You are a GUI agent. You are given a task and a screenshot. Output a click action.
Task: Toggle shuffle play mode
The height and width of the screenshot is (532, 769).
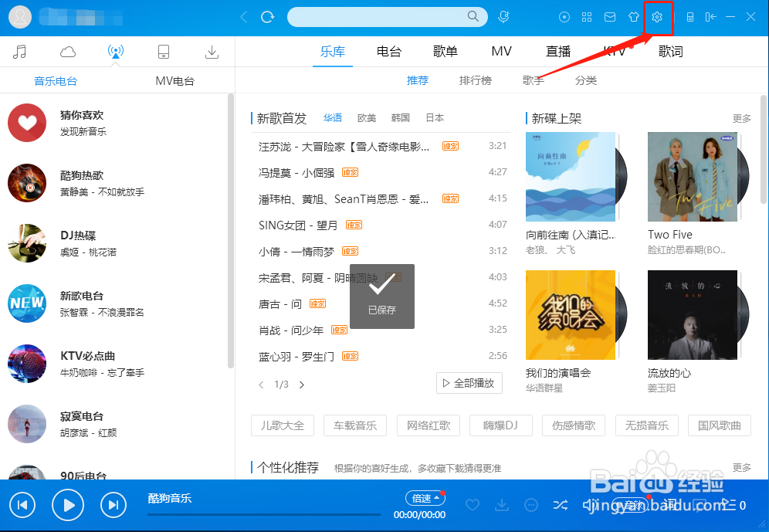pos(560,504)
